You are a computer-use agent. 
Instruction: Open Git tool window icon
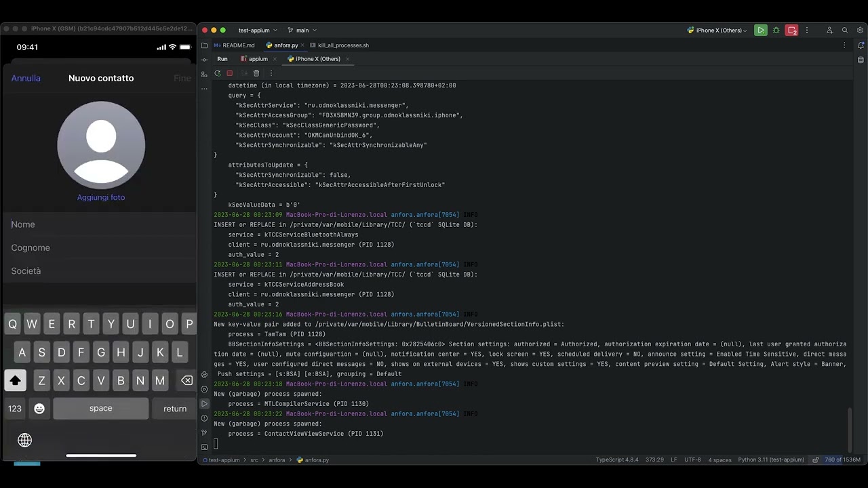click(204, 432)
